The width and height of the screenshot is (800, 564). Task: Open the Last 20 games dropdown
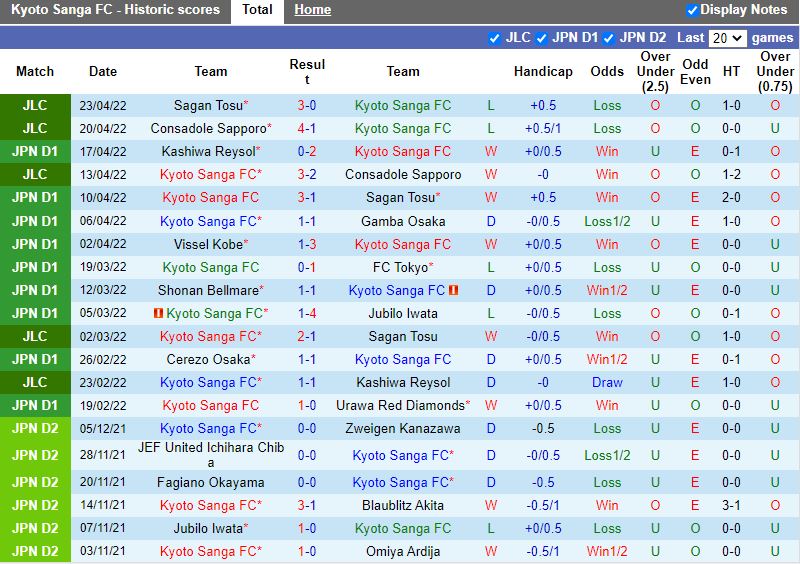point(728,38)
